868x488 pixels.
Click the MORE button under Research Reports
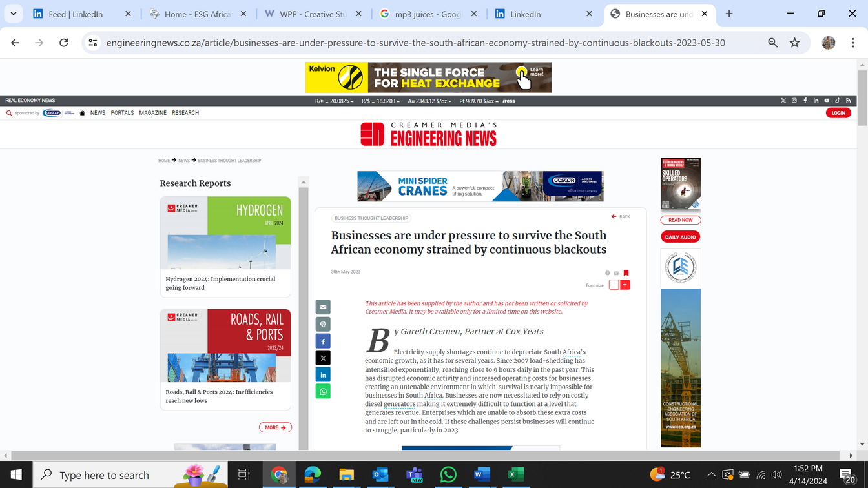tap(275, 427)
